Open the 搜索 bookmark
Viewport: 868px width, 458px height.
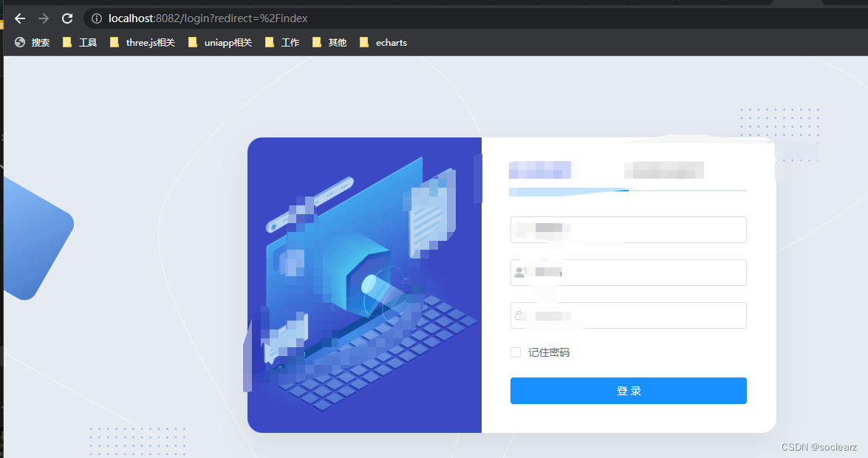(x=32, y=43)
